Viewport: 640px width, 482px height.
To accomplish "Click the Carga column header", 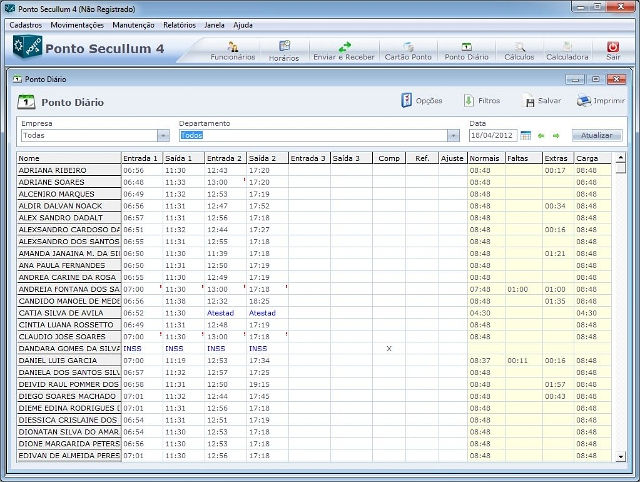I will [593, 158].
